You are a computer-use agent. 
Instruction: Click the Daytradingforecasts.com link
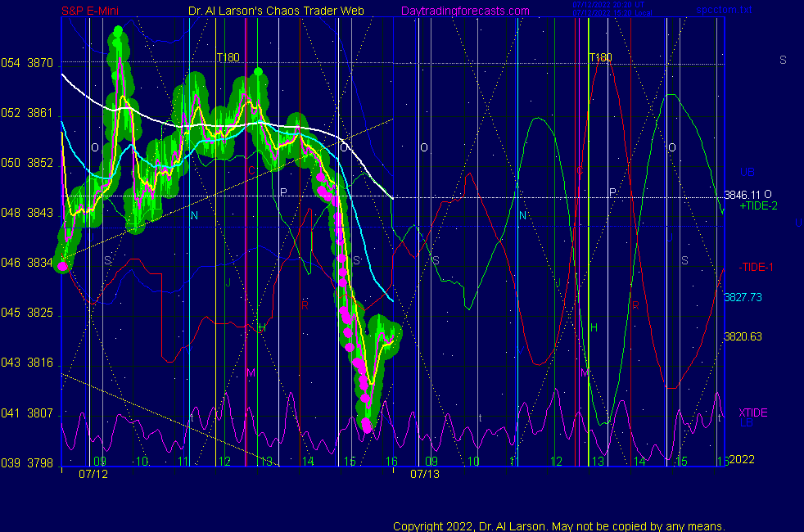[x=464, y=11]
